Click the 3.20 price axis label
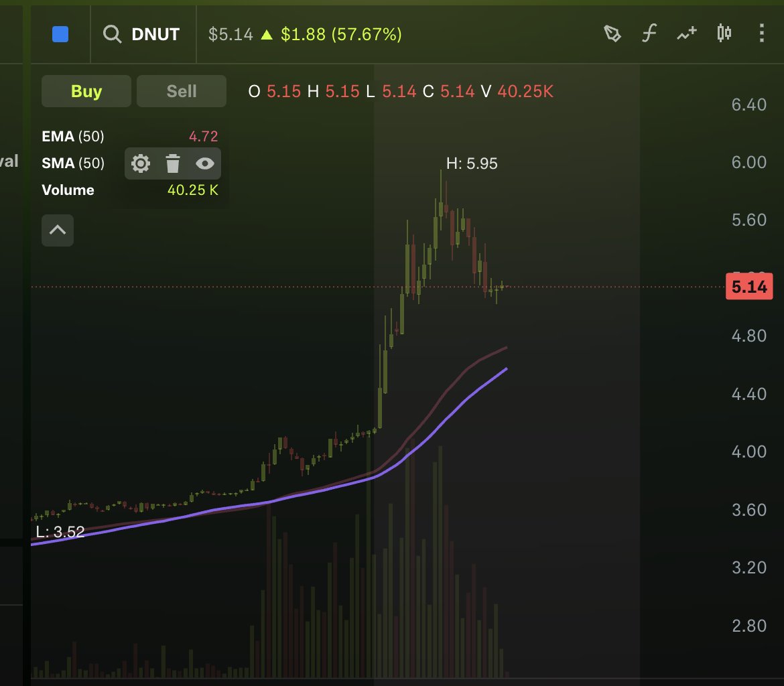This screenshot has height=686, width=784. click(x=749, y=567)
